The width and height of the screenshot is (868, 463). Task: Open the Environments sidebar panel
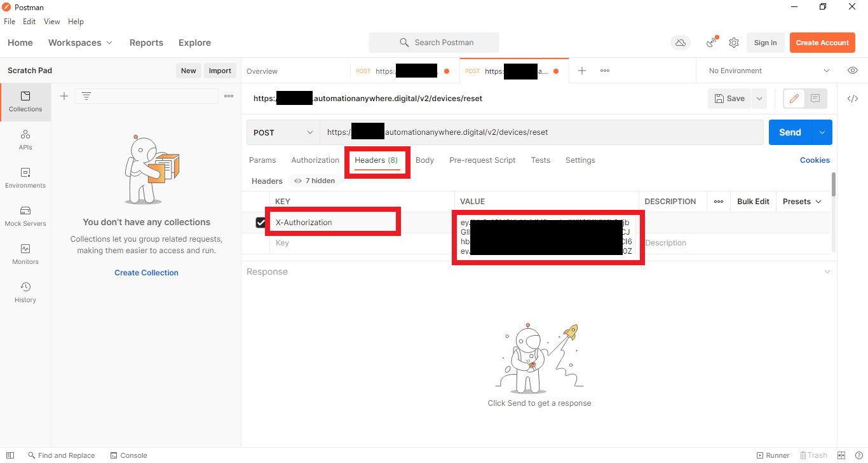(x=25, y=178)
